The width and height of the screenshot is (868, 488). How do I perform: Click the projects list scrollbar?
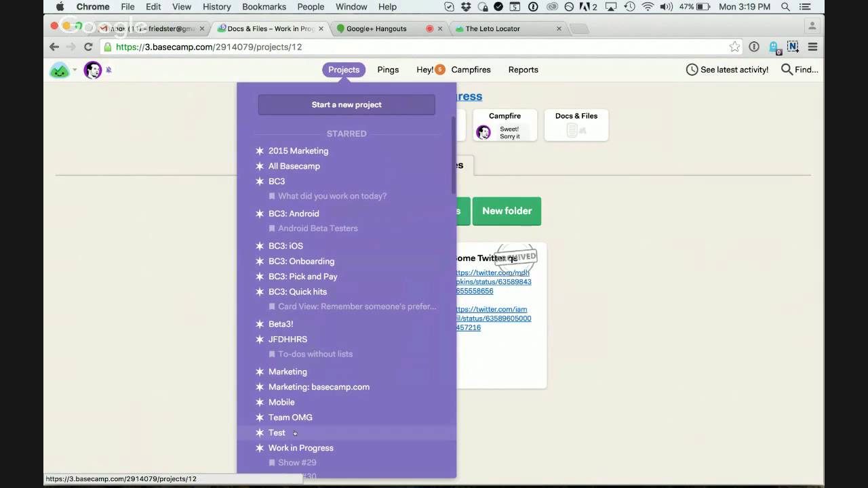coord(454,155)
